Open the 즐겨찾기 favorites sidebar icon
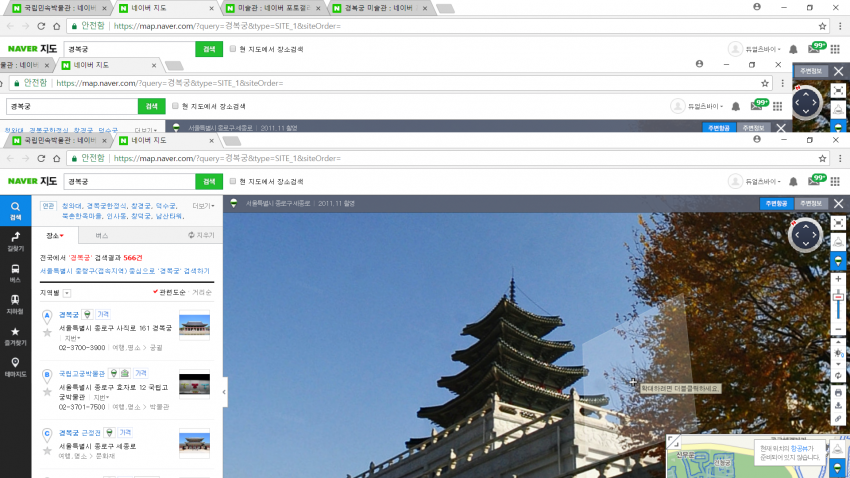Viewport: 850px width, 478px height. click(x=15, y=336)
